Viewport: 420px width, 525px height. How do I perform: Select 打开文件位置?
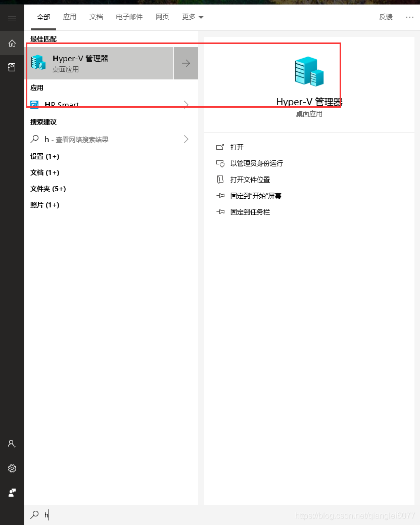tap(250, 180)
